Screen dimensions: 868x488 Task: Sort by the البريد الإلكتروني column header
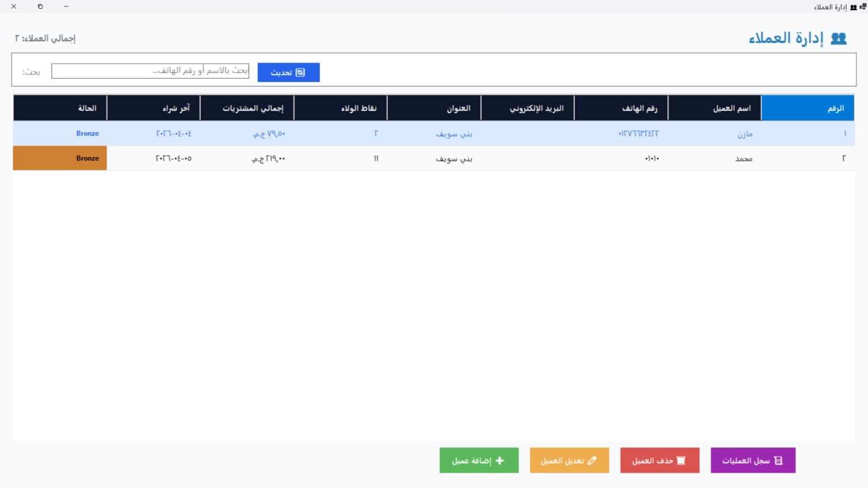click(528, 108)
